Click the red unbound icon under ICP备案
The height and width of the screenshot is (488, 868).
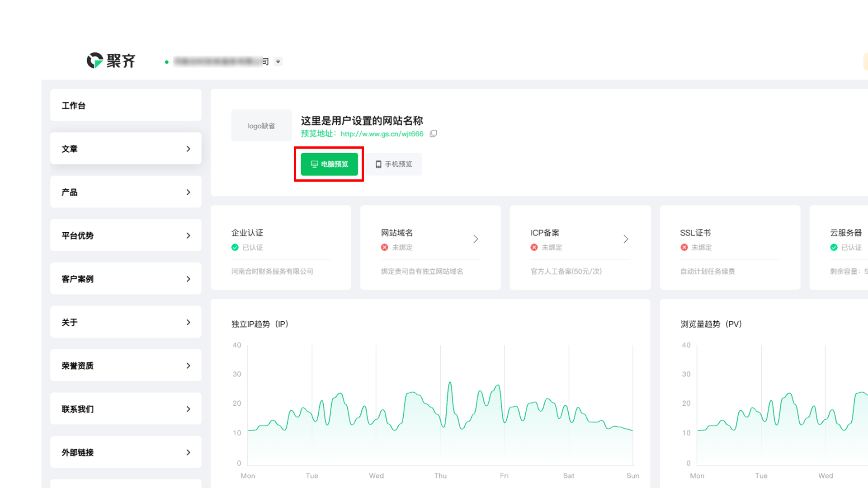tap(534, 247)
